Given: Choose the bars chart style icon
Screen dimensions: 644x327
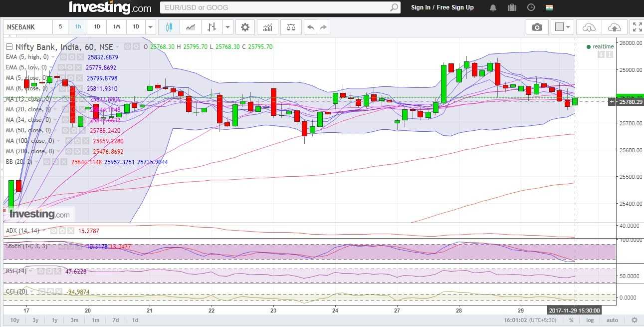Looking at the screenshot, I should click(x=212, y=27).
